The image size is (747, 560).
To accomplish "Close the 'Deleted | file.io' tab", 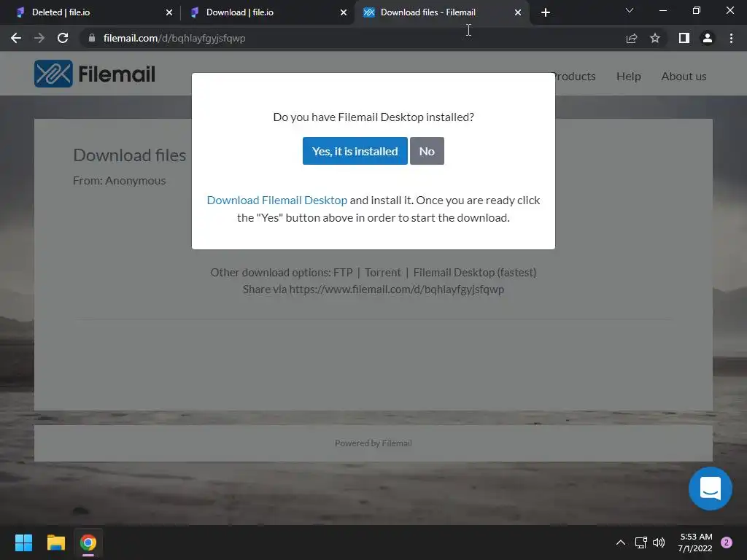I will click(x=169, y=12).
